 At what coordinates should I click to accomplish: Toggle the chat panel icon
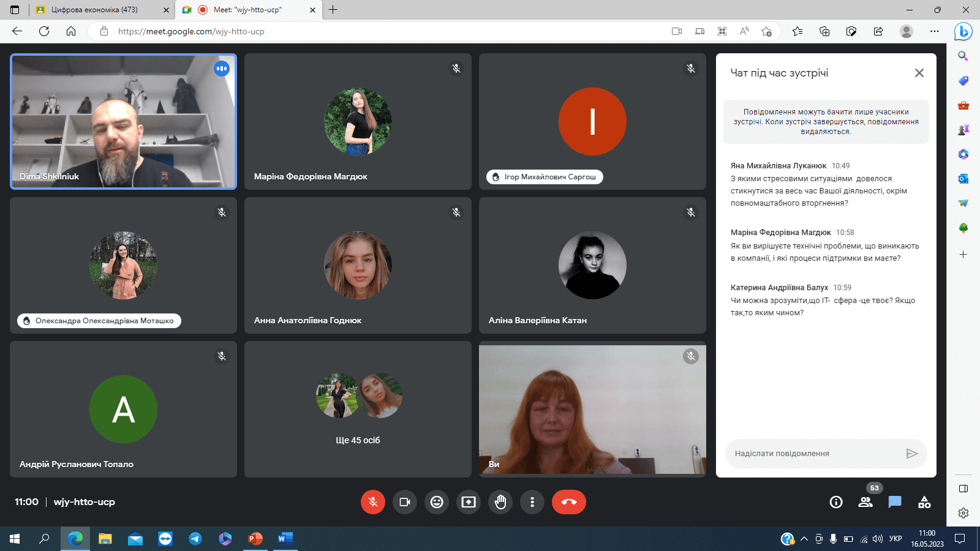point(895,502)
